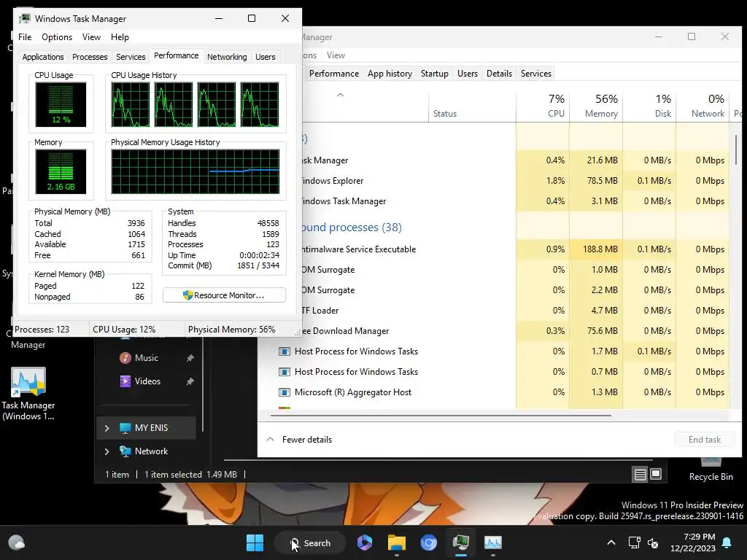Click Windows Task Manager title bar icon
Screen dimensions: 747x560
(x=24, y=18)
